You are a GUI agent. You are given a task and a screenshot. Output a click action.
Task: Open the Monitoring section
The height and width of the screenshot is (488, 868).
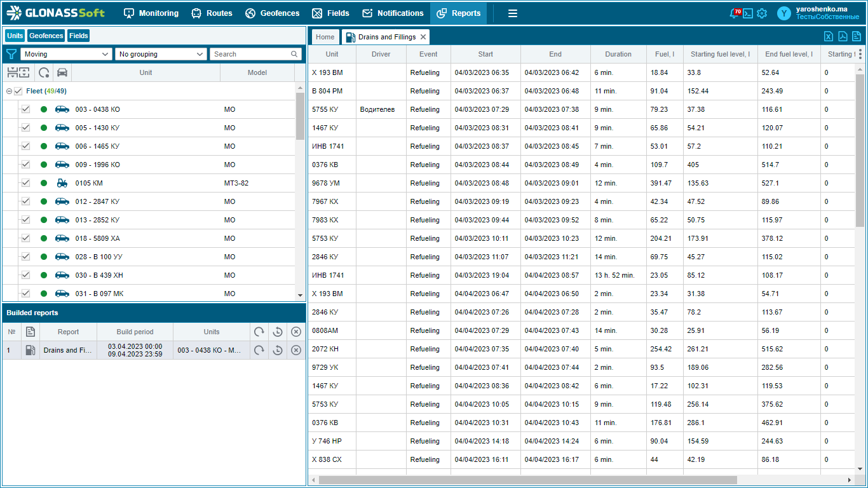click(x=151, y=13)
